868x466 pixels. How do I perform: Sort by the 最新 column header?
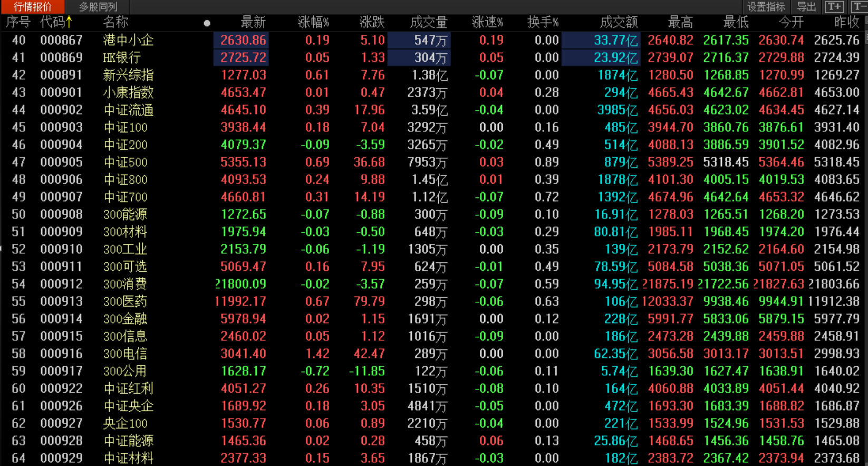pos(253,22)
